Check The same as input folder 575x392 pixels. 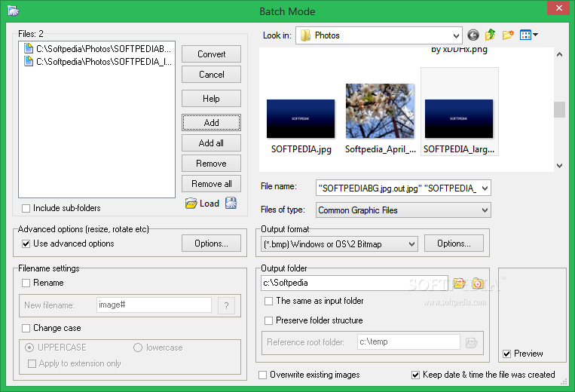[x=269, y=301]
